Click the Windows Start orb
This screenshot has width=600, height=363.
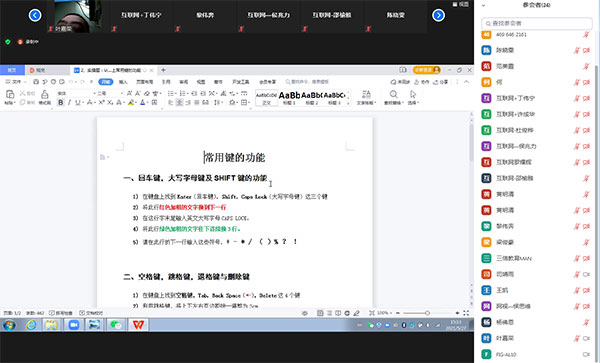[9, 325]
